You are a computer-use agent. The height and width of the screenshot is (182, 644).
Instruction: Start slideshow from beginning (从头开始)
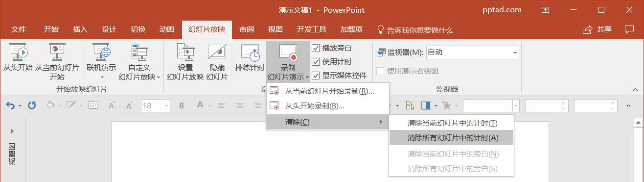point(18,58)
